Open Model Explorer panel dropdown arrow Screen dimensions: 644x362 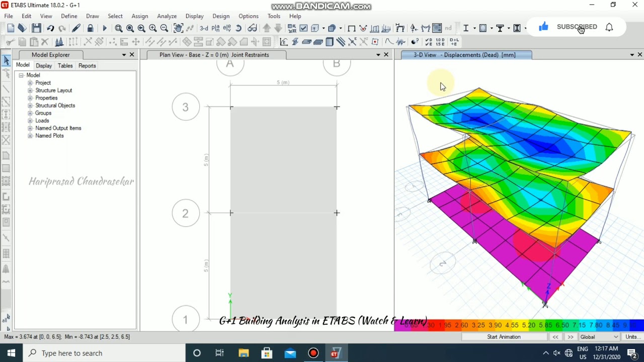[x=124, y=55]
